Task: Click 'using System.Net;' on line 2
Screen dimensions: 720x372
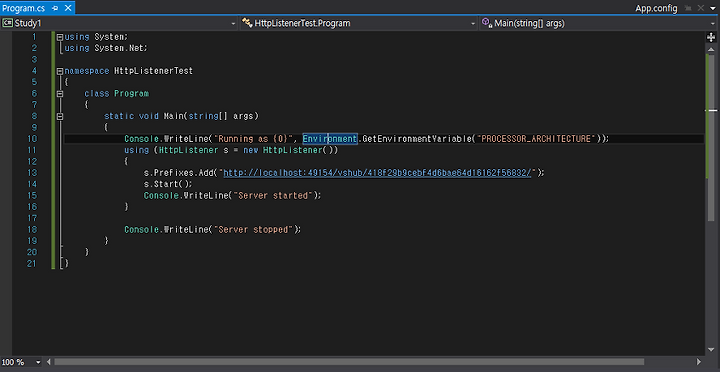Action: 106,48
